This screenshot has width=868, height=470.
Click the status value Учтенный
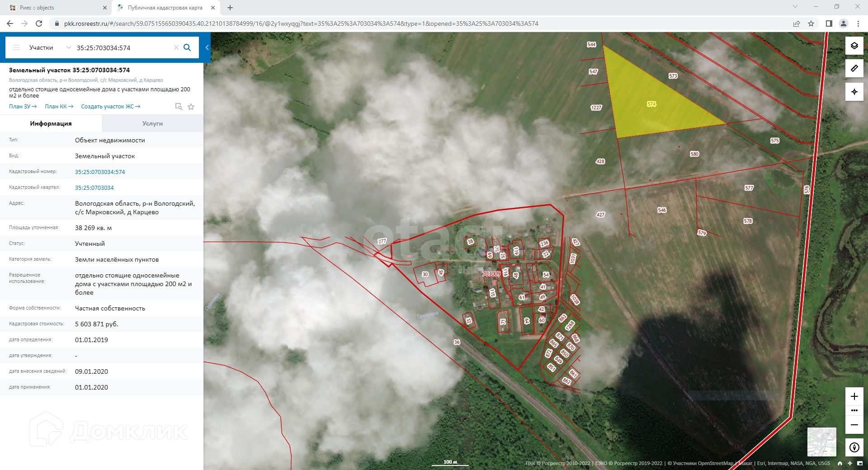90,244
